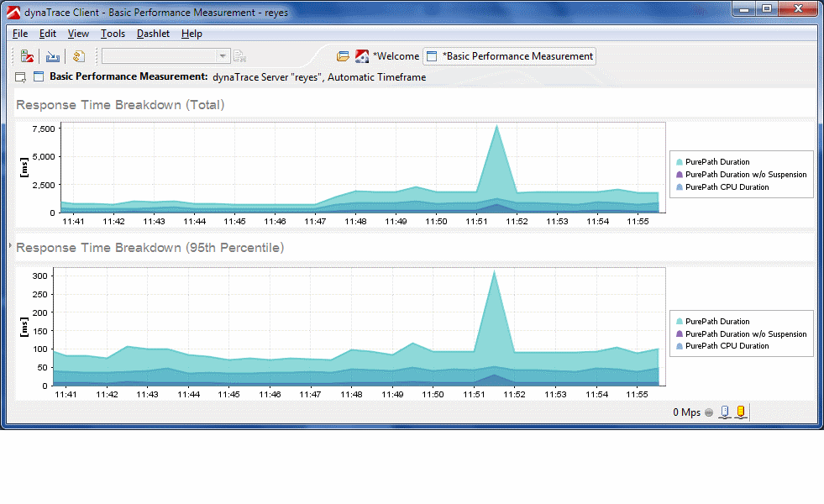Minimize the dynaTrace Client window
The image size is (824, 504).
[x=744, y=9]
